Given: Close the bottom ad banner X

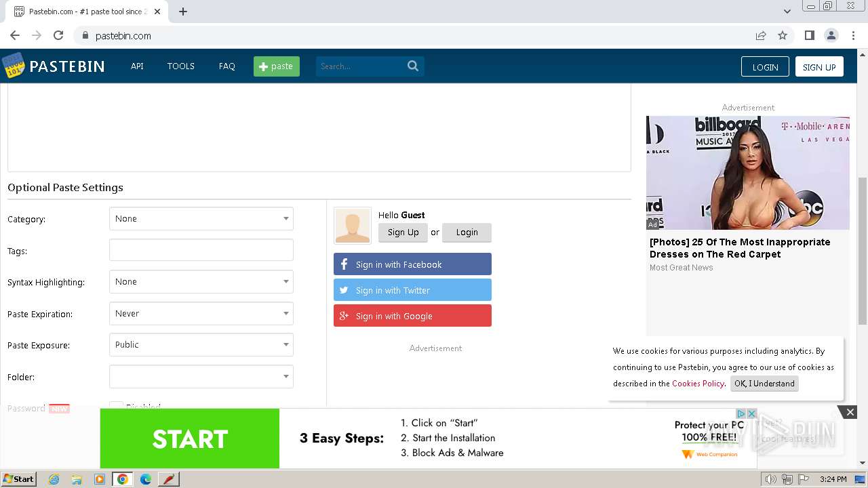Looking at the screenshot, I should [x=850, y=412].
